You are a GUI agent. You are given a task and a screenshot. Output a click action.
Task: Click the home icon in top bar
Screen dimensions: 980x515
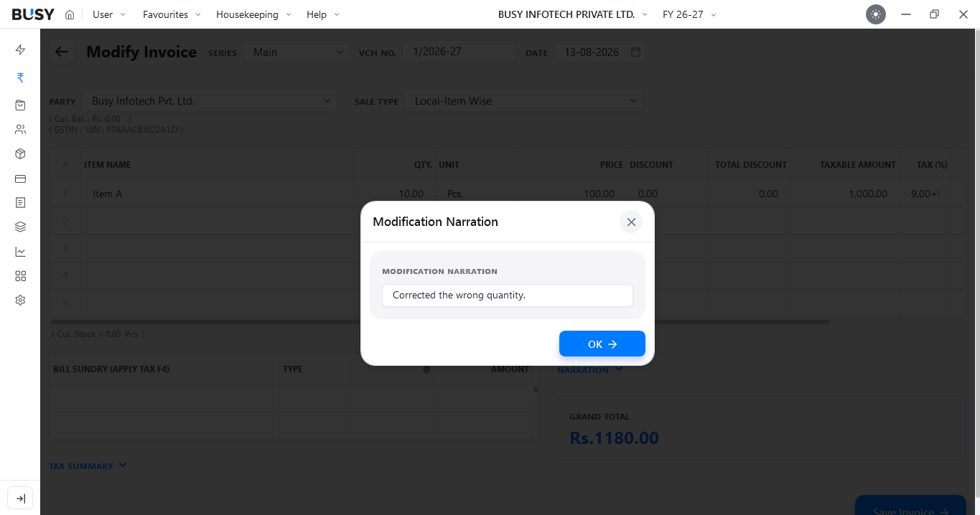click(70, 14)
